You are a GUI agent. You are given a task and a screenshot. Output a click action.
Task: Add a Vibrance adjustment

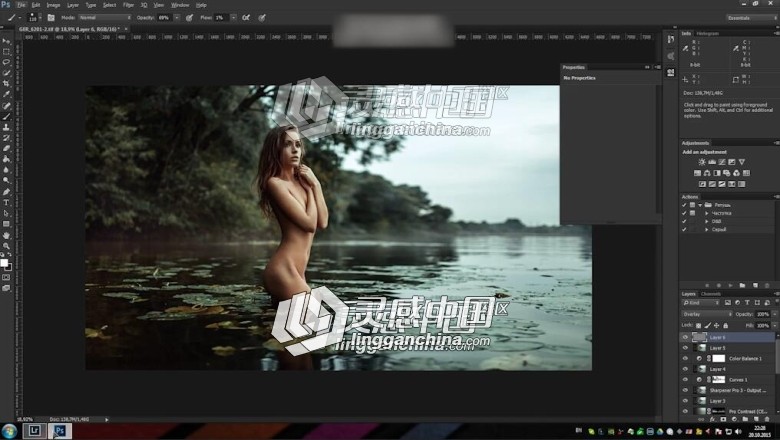click(742, 162)
